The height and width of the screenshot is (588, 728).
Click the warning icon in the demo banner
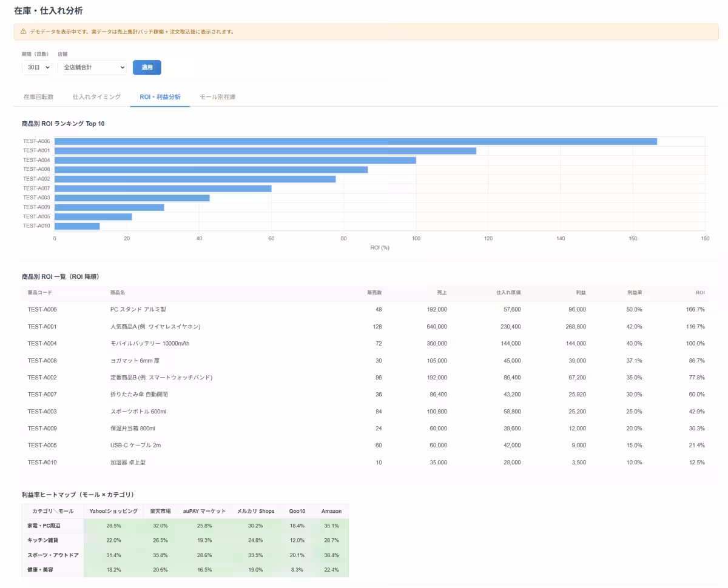[x=23, y=32]
